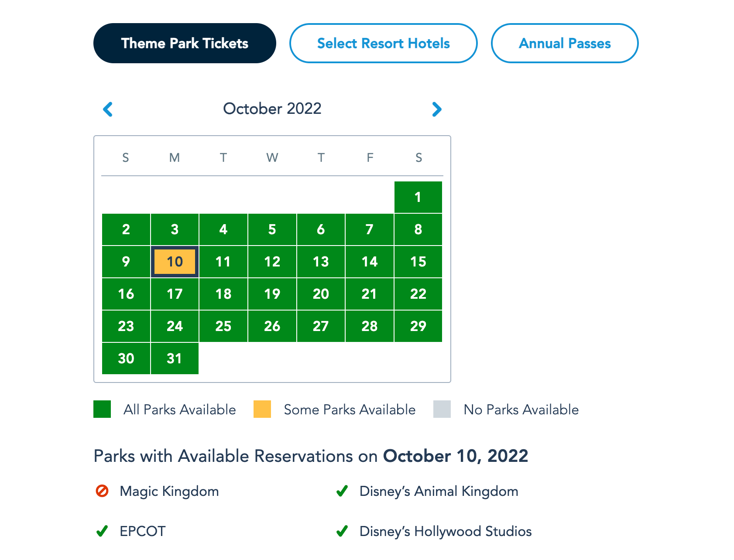Go to the previous month arrow
This screenshot has width=734, height=560.
pos(108,109)
